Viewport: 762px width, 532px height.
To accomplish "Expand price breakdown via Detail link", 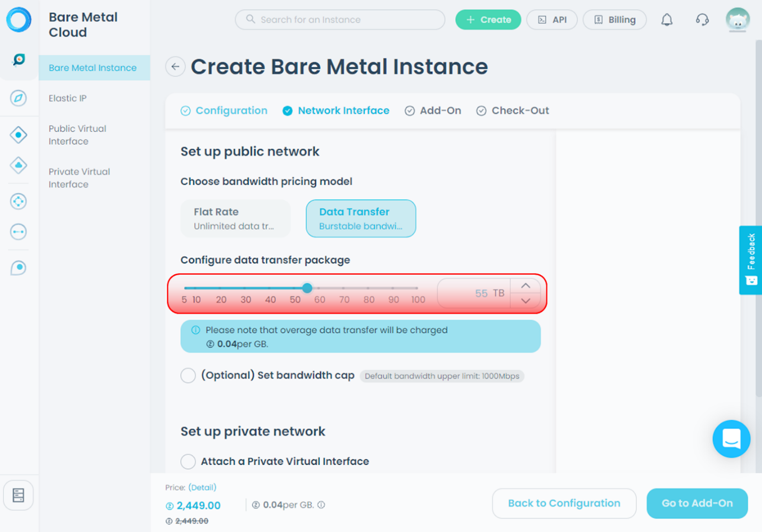I will coord(202,487).
